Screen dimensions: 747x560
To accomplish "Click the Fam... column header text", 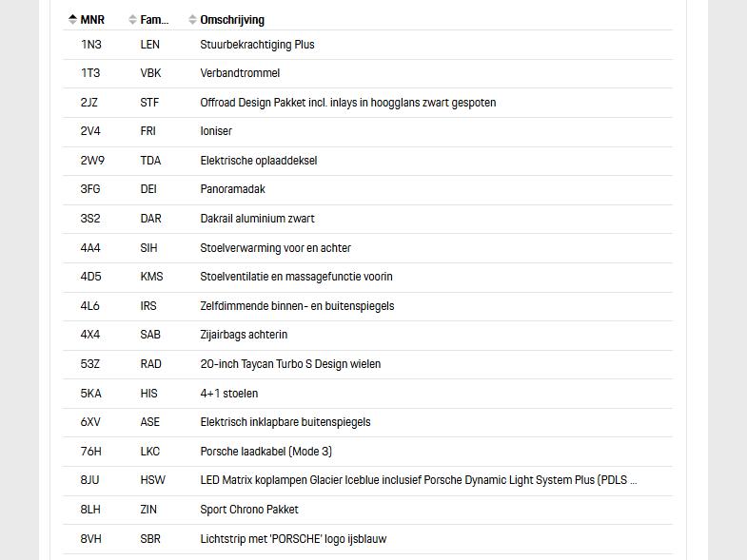I will pyautogui.click(x=154, y=20).
